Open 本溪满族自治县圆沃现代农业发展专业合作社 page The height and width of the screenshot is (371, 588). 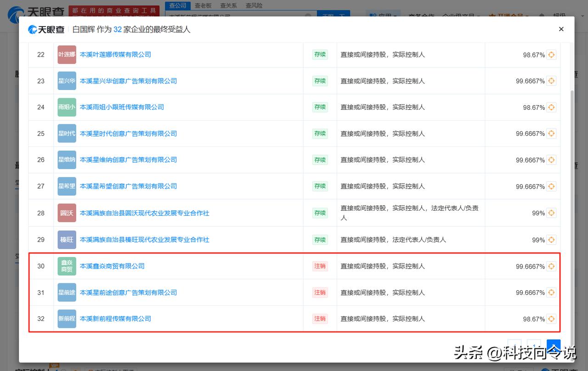click(145, 213)
